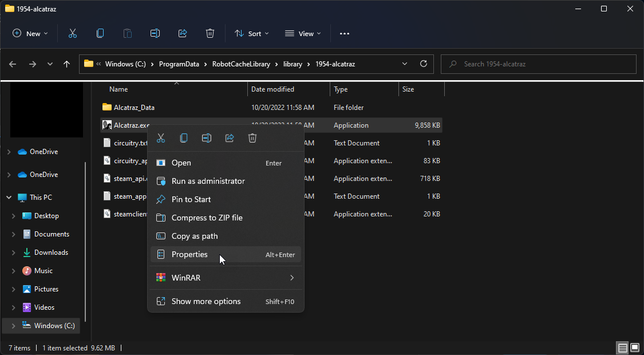Image resolution: width=644 pixels, height=355 pixels.
Task: Sort by the Date modified column header
Action: pyautogui.click(x=272, y=89)
